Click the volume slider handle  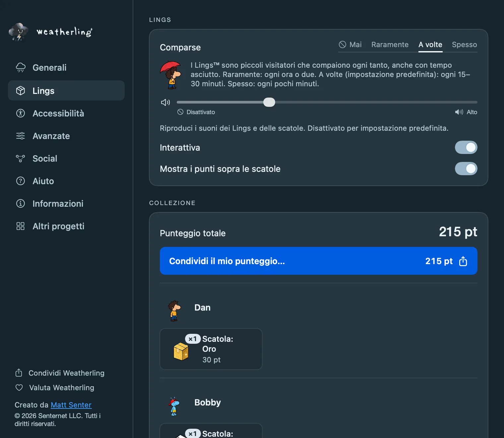[269, 102]
